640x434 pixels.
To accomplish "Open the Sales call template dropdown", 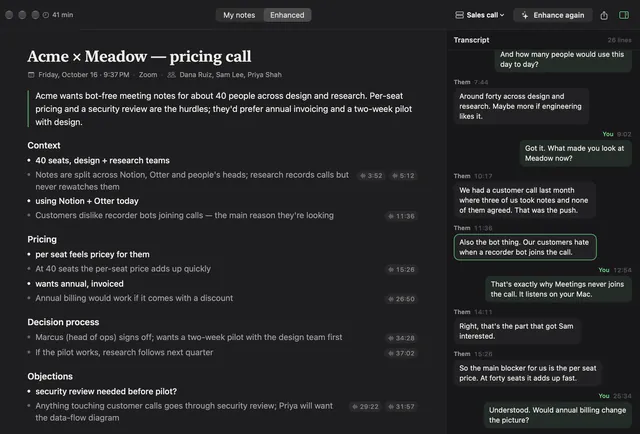I will tap(480, 15).
